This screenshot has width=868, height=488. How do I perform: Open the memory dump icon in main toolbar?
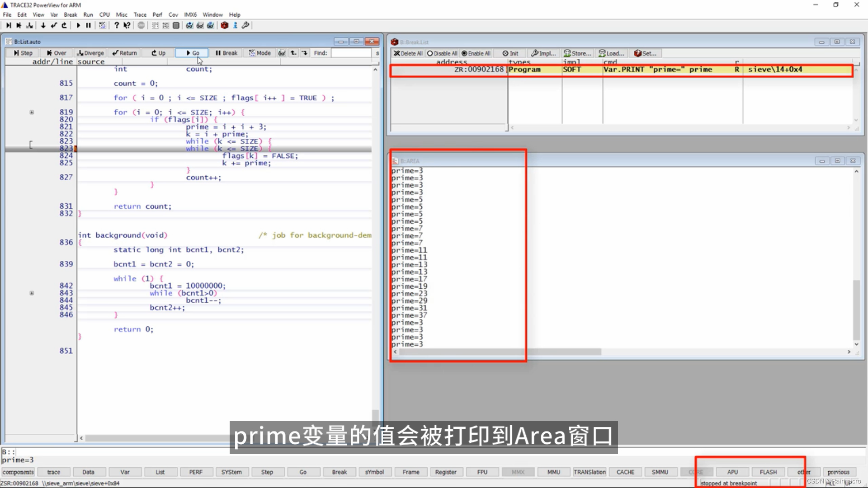[165, 25]
